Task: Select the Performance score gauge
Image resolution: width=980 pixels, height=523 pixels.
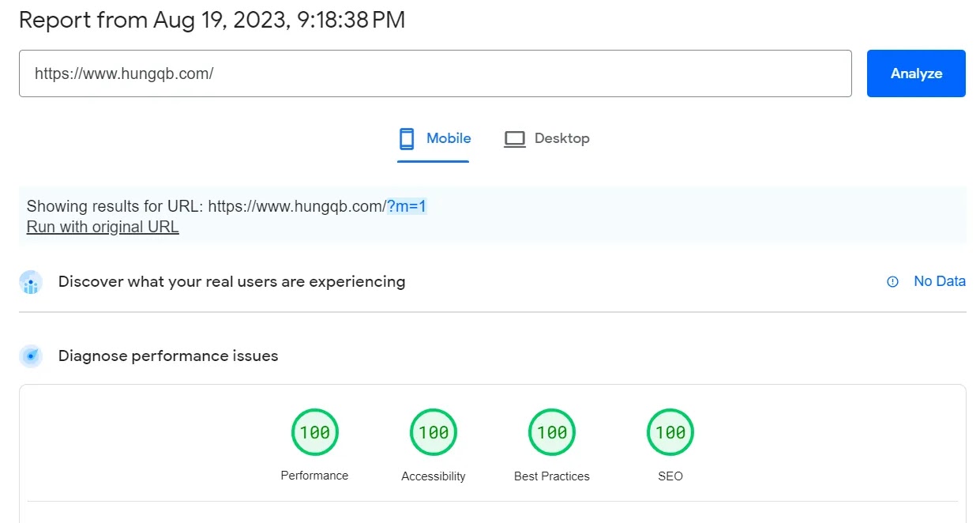Action: pyautogui.click(x=314, y=432)
